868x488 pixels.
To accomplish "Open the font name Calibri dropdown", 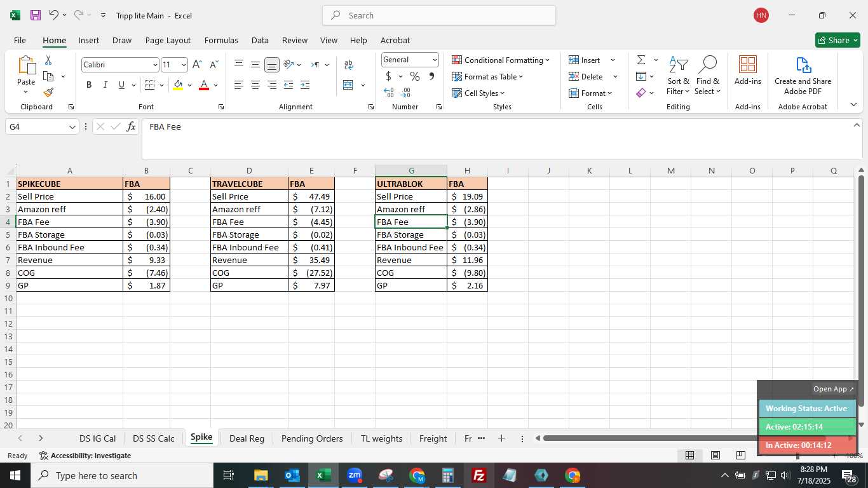I will click(155, 65).
